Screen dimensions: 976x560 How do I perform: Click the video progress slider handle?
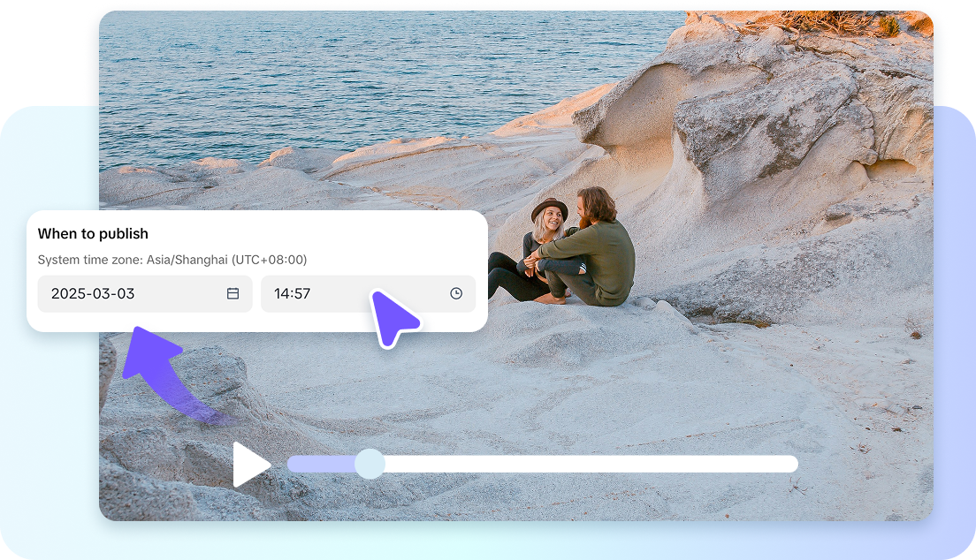[370, 465]
